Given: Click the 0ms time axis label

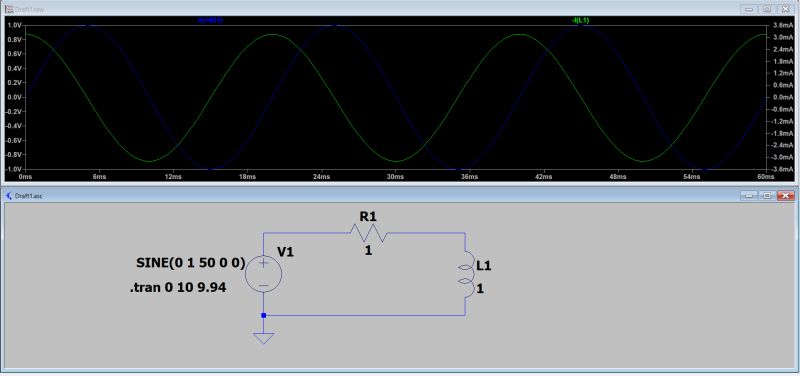Looking at the screenshot, I should point(25,177).
